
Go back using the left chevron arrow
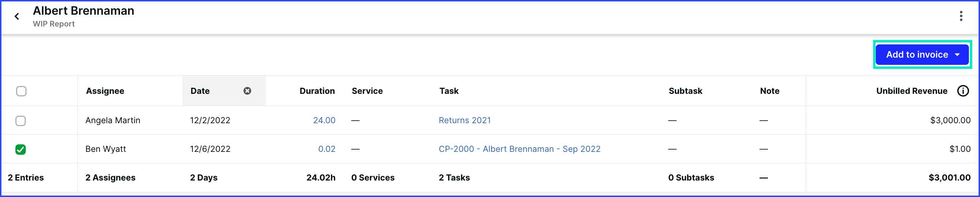click(x=17, y=16)
